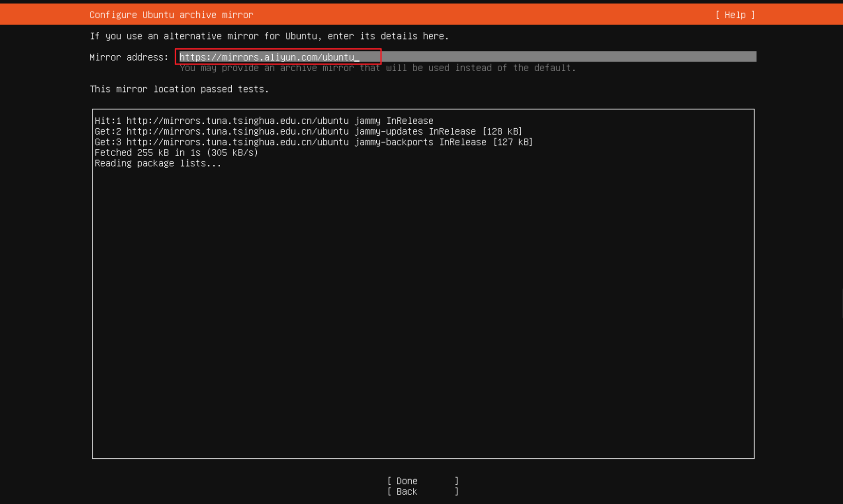Select the Back button

[423, 491]
